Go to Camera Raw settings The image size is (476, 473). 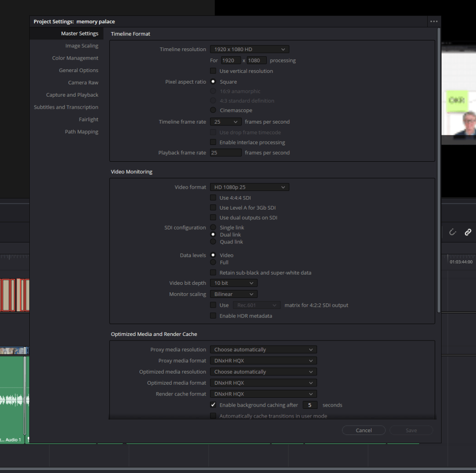[x=83, y=83]
